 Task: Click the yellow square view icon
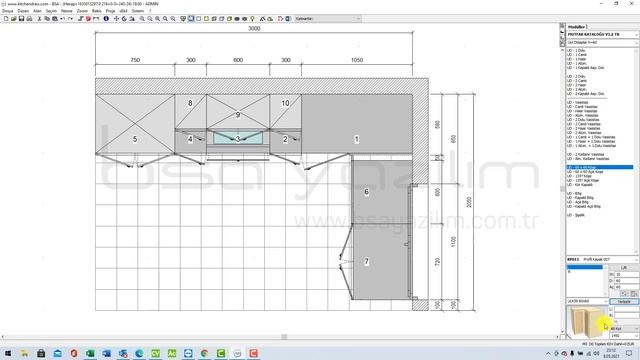tap(207, 19)
